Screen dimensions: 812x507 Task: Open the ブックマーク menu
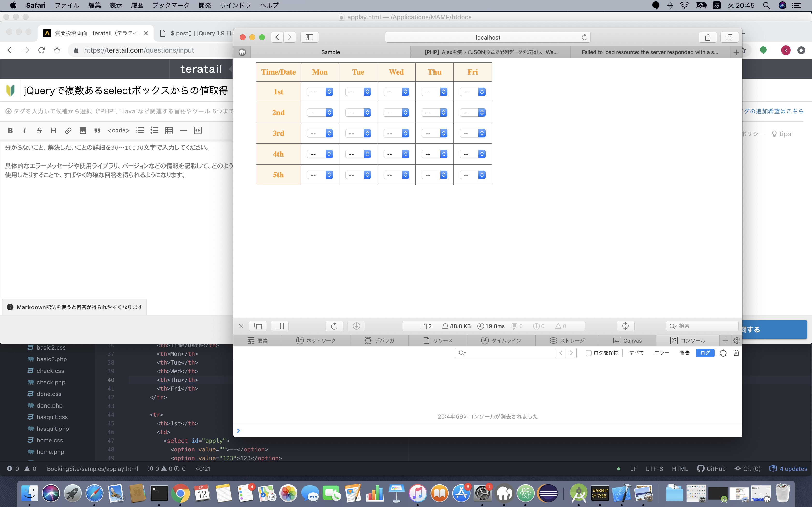(x=170, y=5)
